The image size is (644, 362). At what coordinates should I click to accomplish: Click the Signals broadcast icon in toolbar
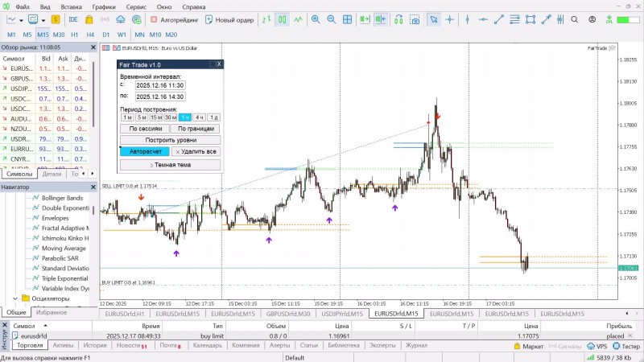(x=105, y=19)
